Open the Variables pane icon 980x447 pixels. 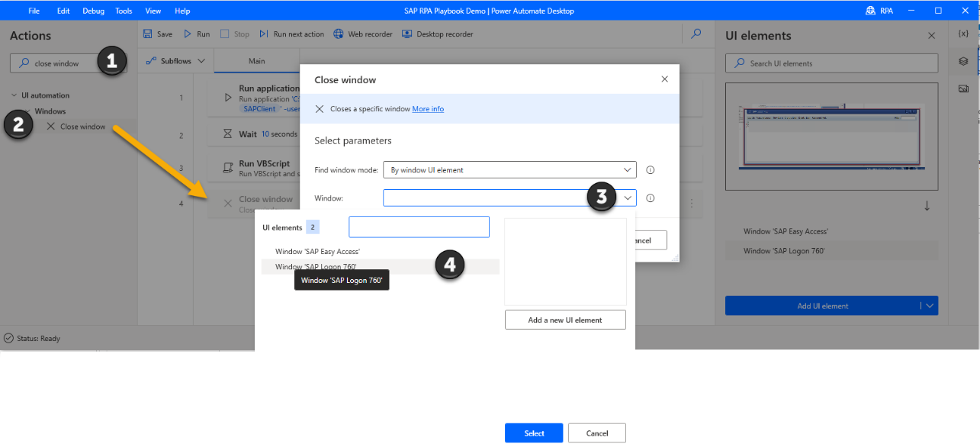point(963,34)
